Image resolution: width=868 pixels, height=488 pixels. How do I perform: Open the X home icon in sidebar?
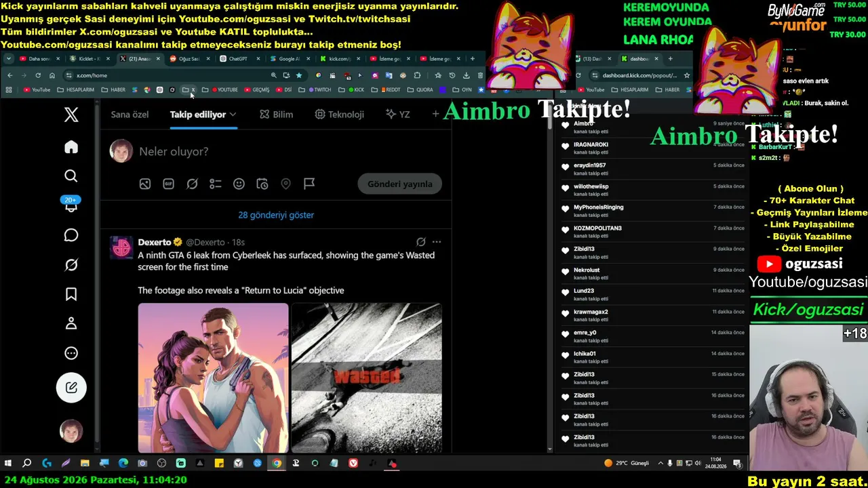[71, 147]
